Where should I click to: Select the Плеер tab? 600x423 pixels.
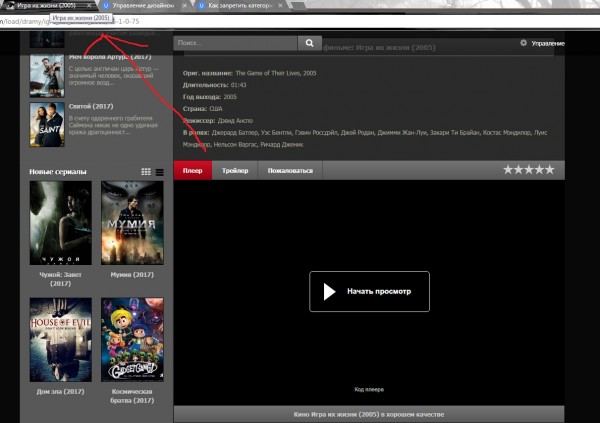click(x=192, y=170)
